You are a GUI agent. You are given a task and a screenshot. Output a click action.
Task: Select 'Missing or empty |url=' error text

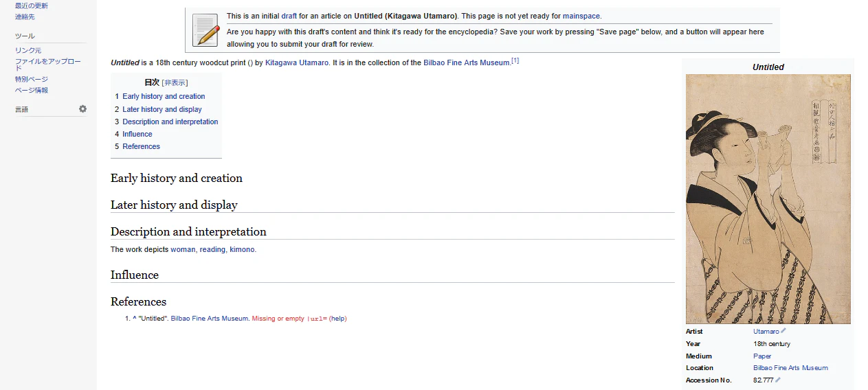coord(289,319)
